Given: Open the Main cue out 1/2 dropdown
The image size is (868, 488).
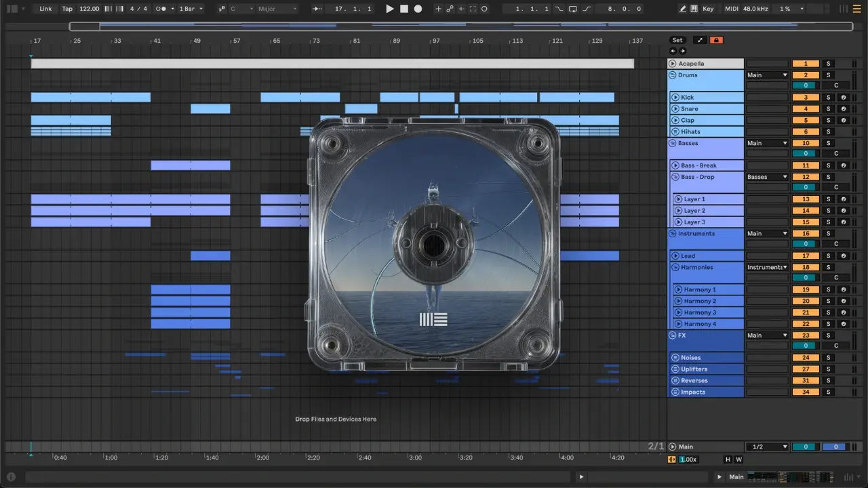Looking at the screenshot, I should [767, 447].
